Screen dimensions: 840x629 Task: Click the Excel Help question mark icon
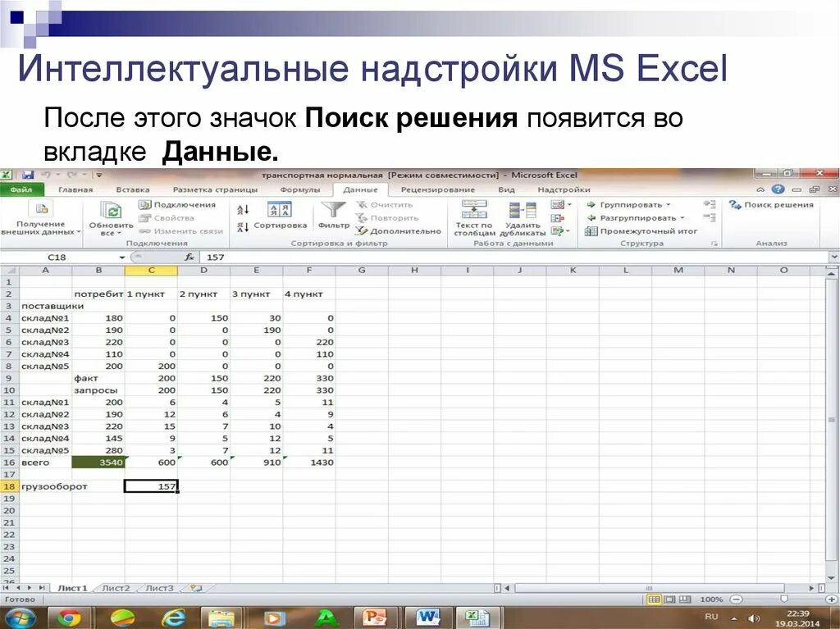pos(778,189)
